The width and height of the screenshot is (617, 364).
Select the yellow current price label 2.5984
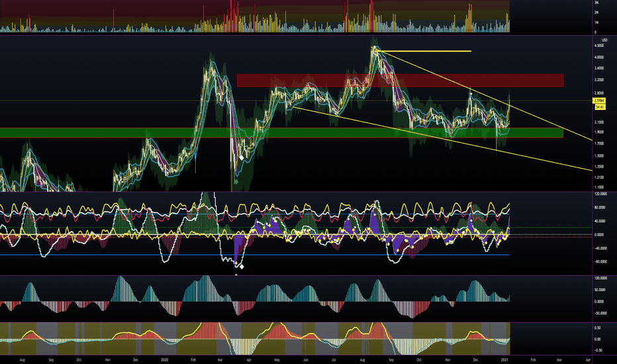[x=599, y=101]
